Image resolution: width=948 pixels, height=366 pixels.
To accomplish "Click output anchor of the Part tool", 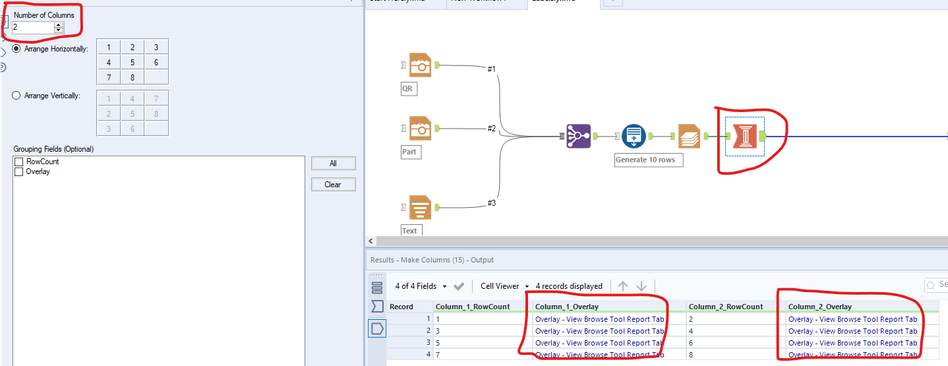I will (x=437, y=128).
